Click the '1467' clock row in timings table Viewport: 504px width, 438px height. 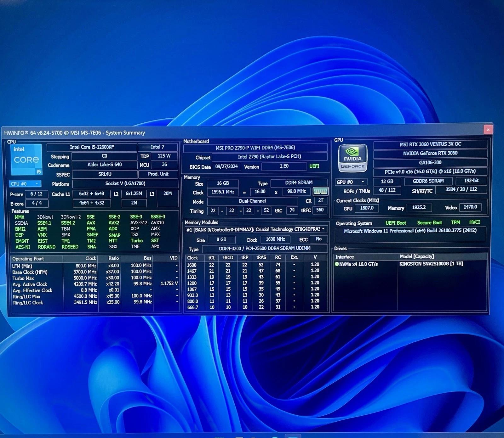coord(256,271)
